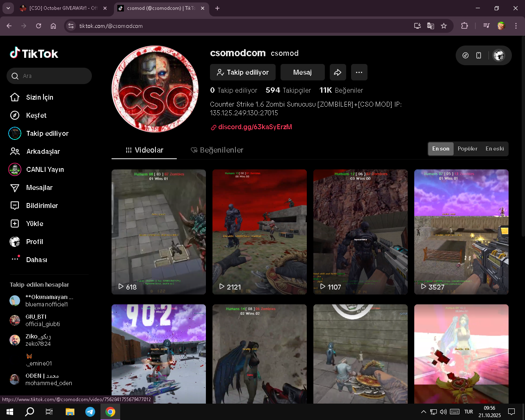Image resolution: width=525 pixels, height=420 pixels.
Task: Click the Keşfet compass icon
Action: pyautogui.click(x=15, y=115)
